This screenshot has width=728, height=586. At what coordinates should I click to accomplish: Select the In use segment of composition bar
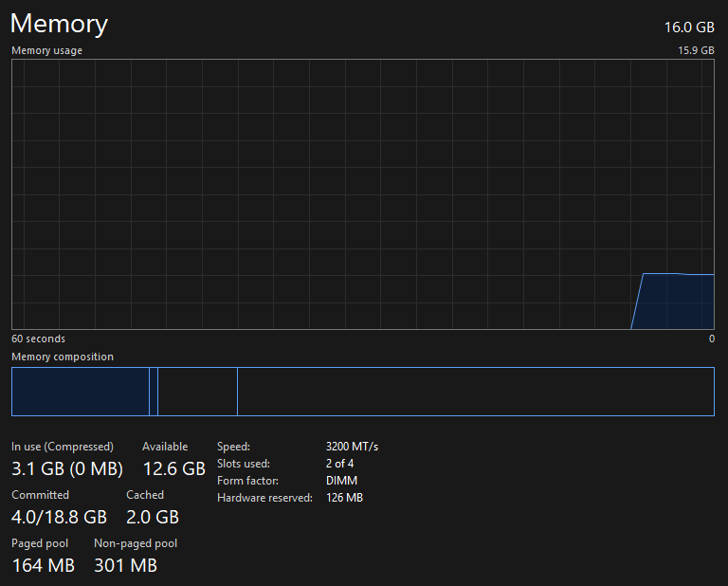click(x=81, y=392)
